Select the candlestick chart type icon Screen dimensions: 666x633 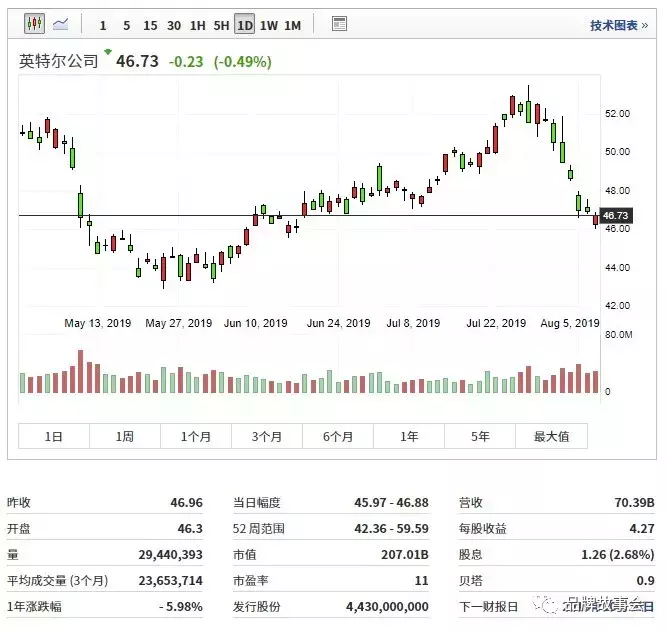[34, 24]
